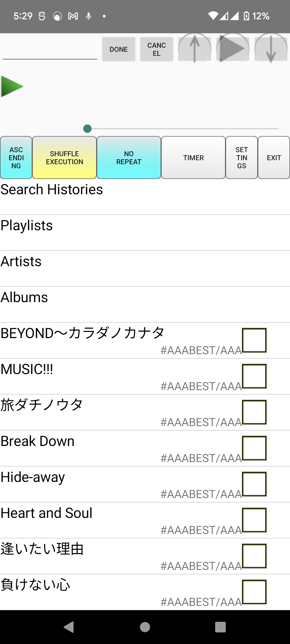
Task: Expand the Playlists section
Action: 145,233
